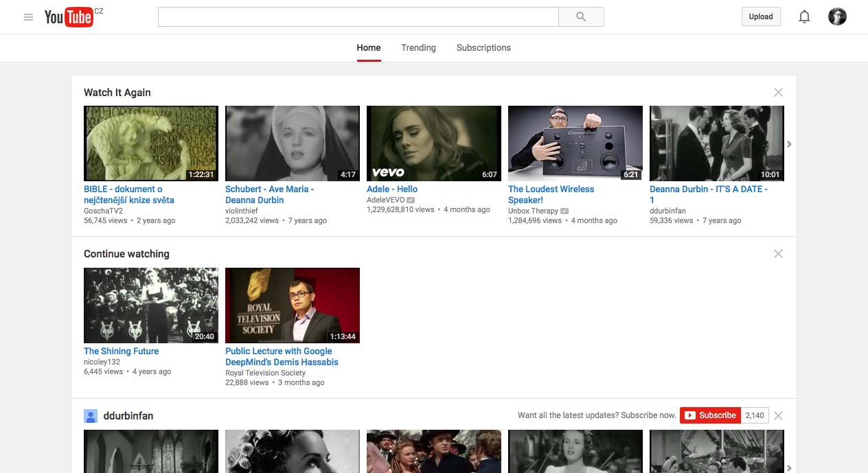Click 'The Loudest Wireless Speaker!' title
868x473 pixels.
(x=551, y=195)
